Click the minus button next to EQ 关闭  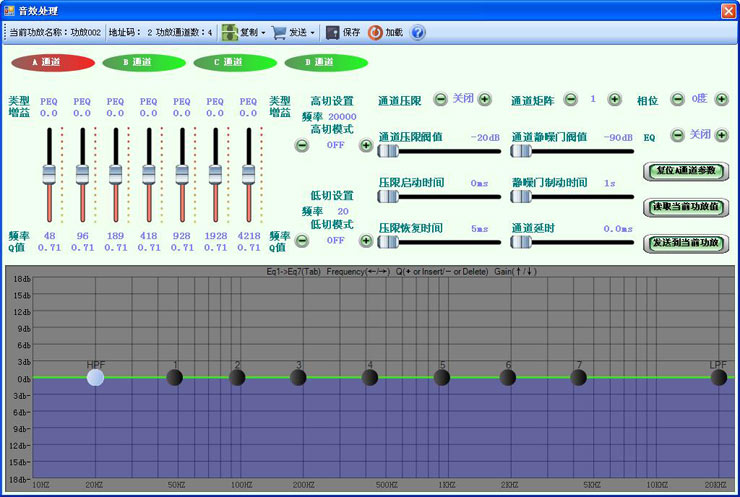click(x=677, y=135)
